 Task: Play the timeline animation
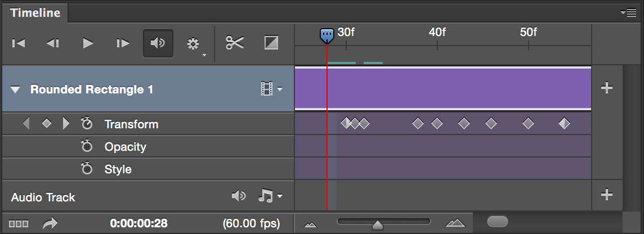[x=88, y=43]
